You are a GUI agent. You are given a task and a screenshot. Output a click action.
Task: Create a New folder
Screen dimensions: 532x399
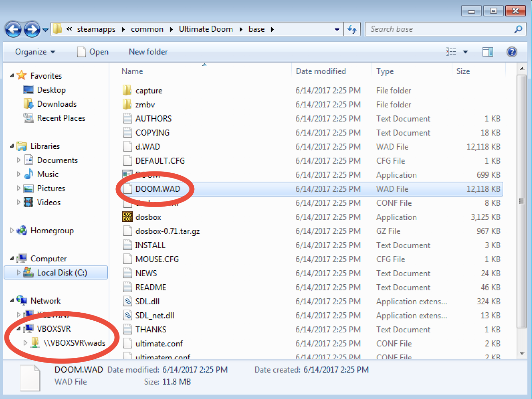point(148,52)
